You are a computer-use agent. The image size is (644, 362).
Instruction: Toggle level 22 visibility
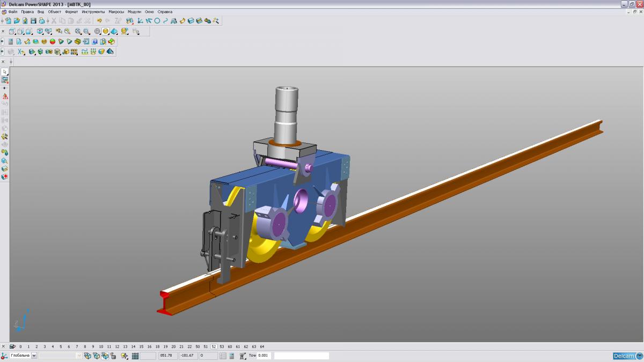click(189, 346)
